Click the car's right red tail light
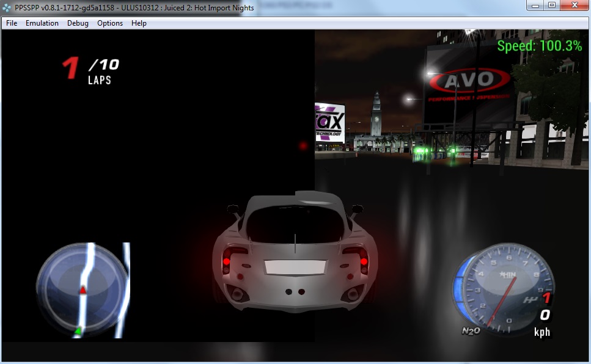Screen dimensions: 591x364 tap(364, 261)
